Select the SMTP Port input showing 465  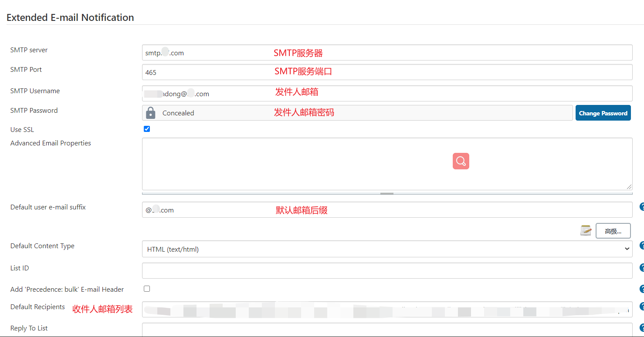click(x=305, y=72)
